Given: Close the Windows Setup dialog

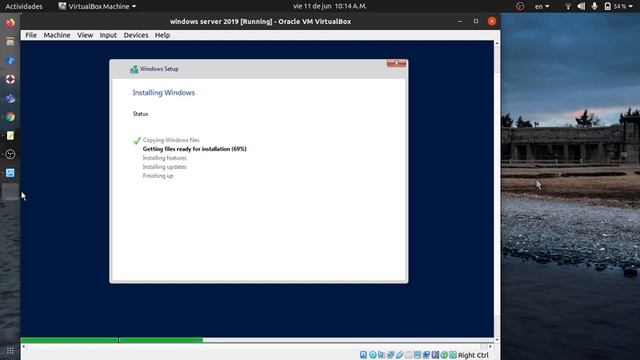Looking at the screenshot, I should pyautogui.click(x=396, y=63).
